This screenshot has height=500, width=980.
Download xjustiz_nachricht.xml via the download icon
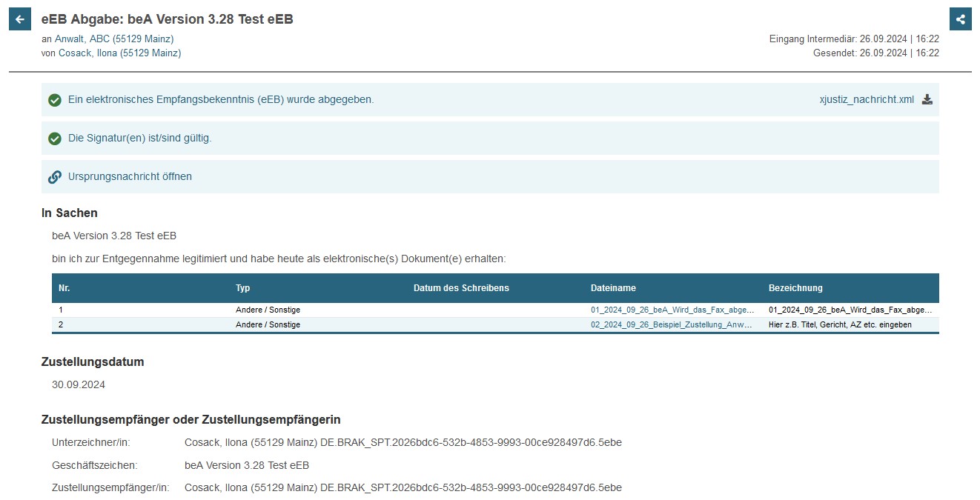[x=927, y=100]
